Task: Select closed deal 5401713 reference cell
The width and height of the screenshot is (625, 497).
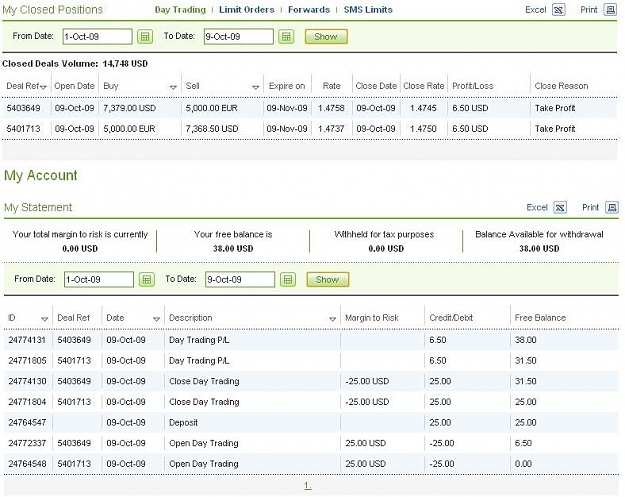Action: pos(24,129)
